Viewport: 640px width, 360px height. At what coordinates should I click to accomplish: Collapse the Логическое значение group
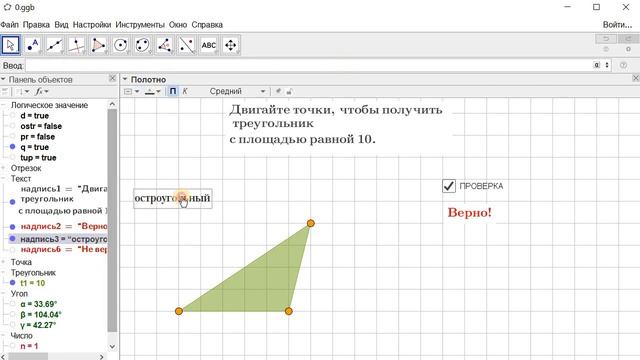click(4, 105)
